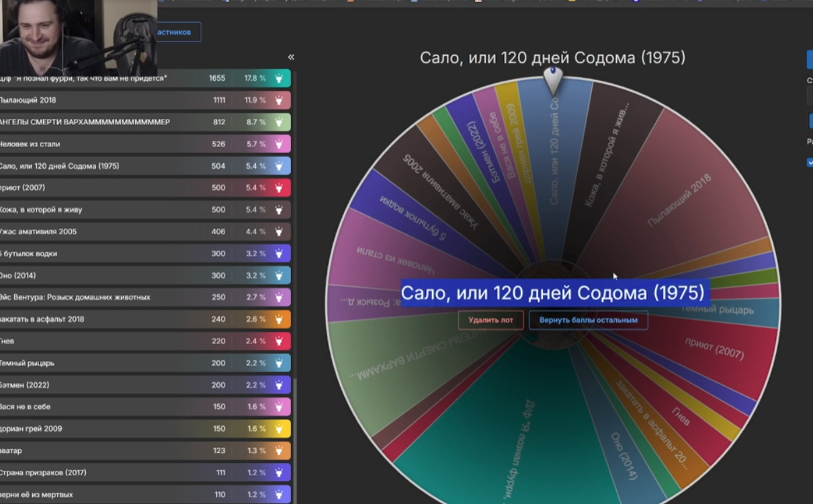Click crown icon for Кожа, в которой я живу
The width and height of the screenshot is (813, 504).
(279, 210)
